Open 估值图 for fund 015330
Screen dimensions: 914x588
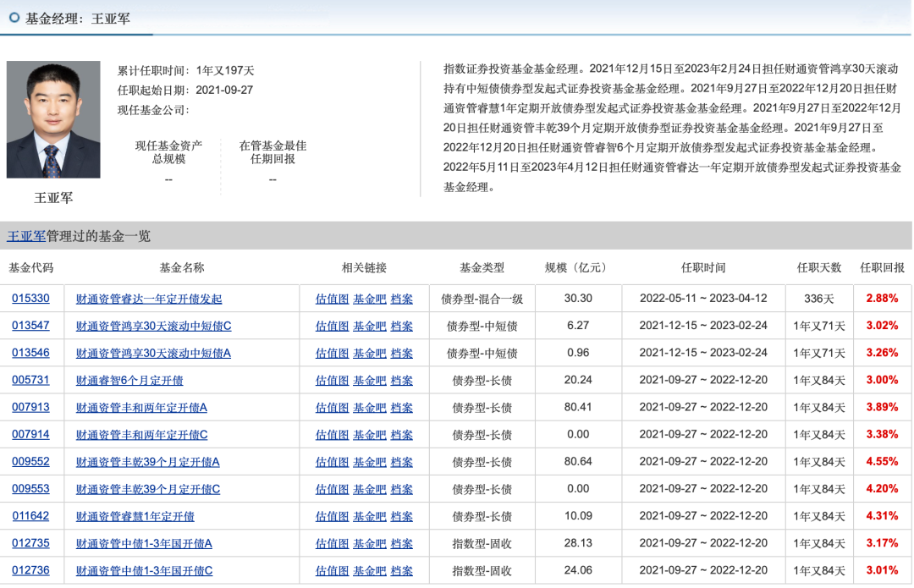pos(332,299)
